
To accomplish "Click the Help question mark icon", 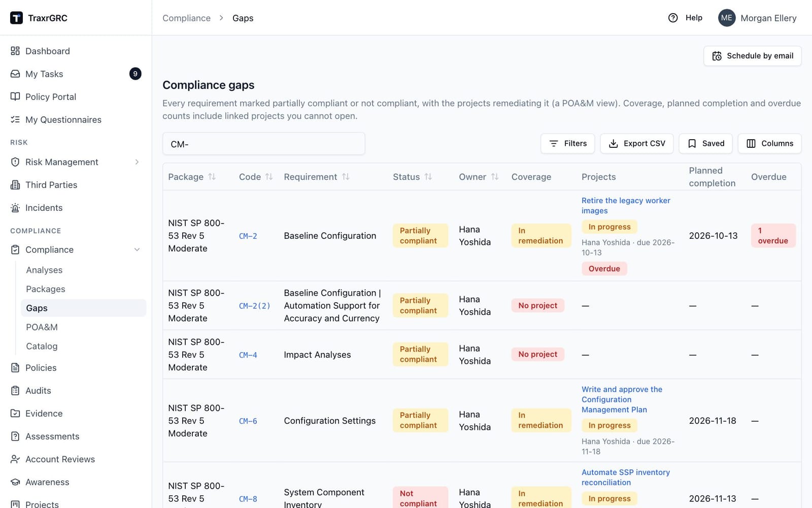I will tap(673, 18).
